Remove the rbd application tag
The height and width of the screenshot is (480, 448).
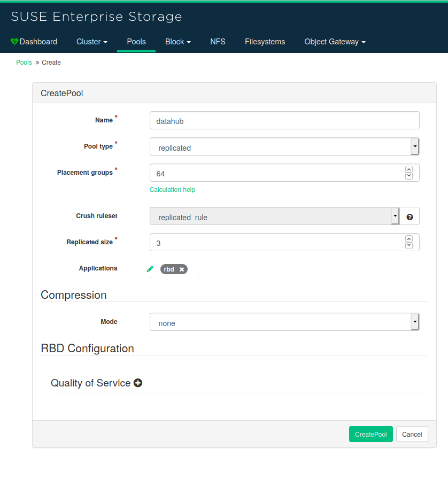(182, 269)
